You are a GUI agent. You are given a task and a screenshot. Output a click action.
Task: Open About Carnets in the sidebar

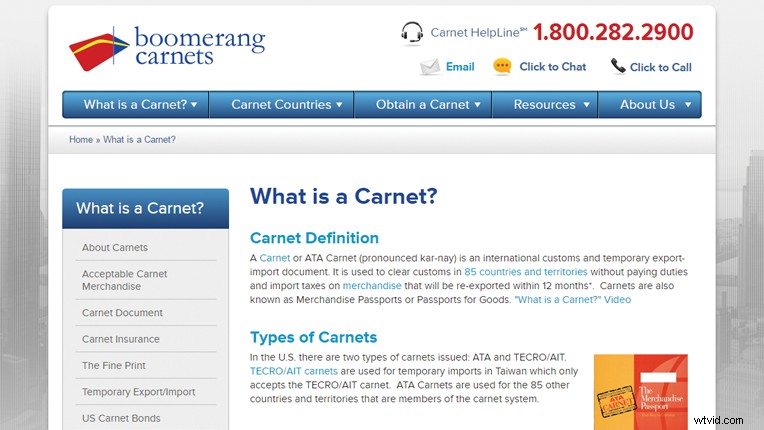tap(115, 247)
